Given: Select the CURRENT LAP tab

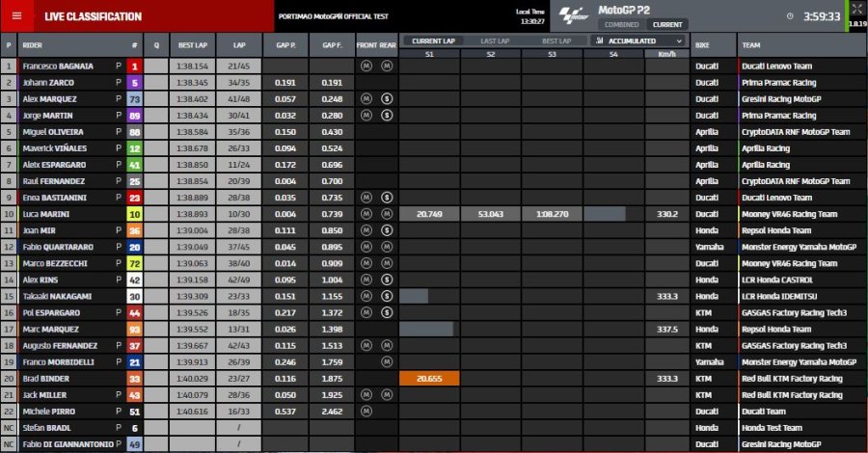Looking at the screenshot, I should point(433,40).
